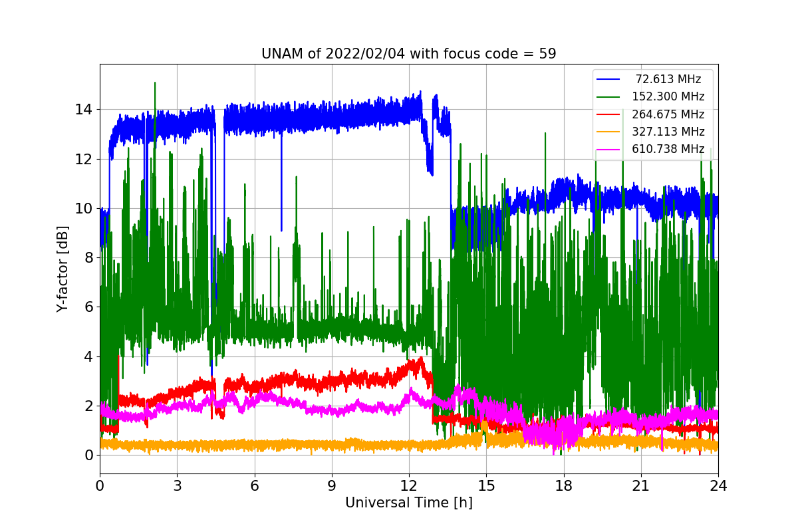Select the 327.113 MHz legend label
Image resolution: width=798 pixels, height=532 pixels.
click(x=668, y=132)
